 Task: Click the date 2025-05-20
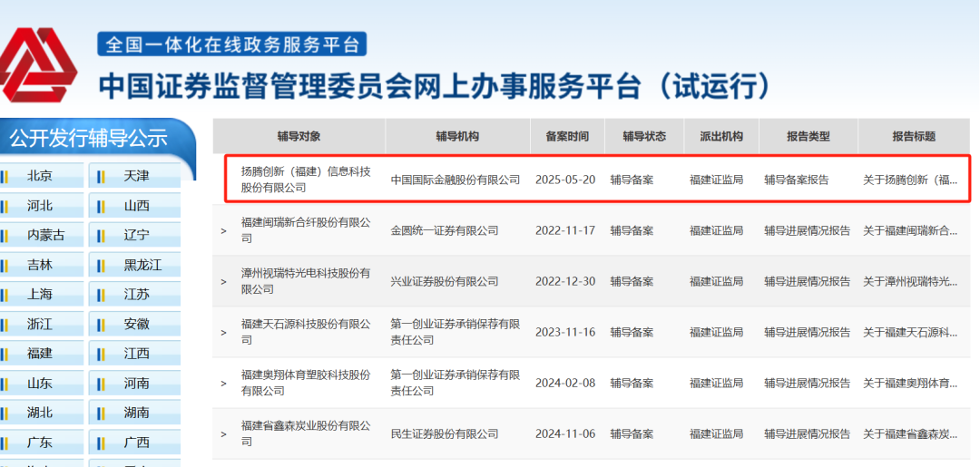tap(565, 180)
